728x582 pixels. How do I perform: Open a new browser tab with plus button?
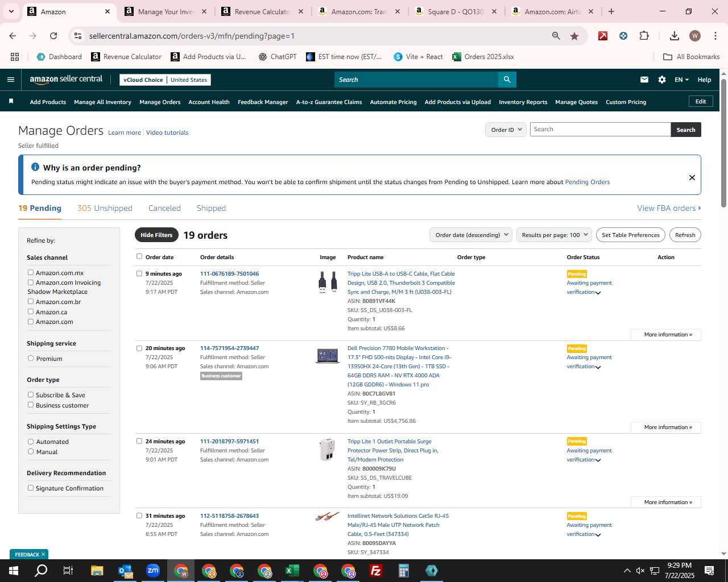click(611, 11)
